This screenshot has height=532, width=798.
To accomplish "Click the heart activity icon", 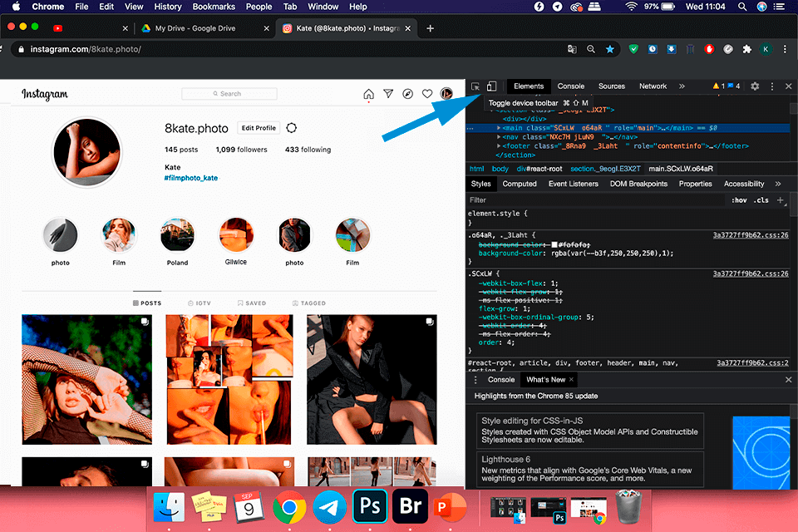I will coord(427,94).
